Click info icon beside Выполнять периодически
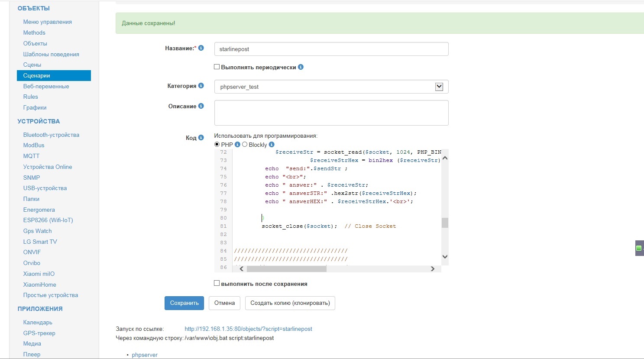Viewport: 644px width, 359px height. click(301, 67)
